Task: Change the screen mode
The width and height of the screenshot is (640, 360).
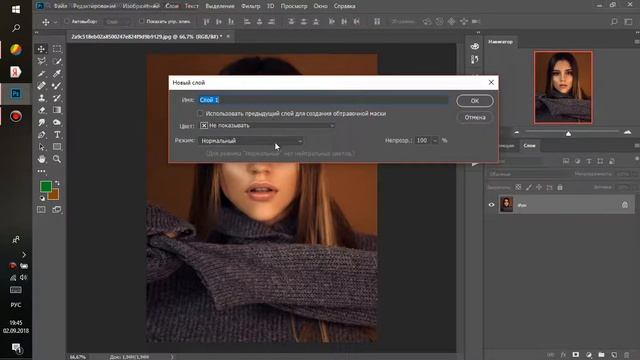Action: (x=57, y=210)
